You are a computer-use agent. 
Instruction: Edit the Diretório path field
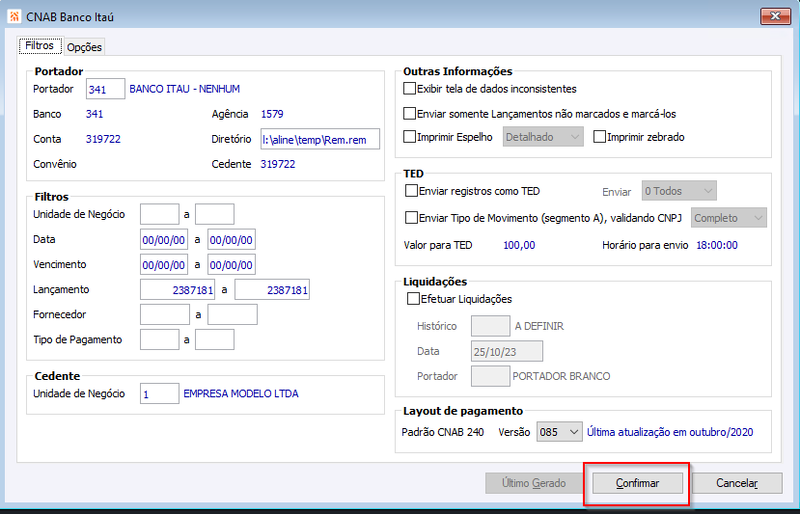click(x=320, y=139)
